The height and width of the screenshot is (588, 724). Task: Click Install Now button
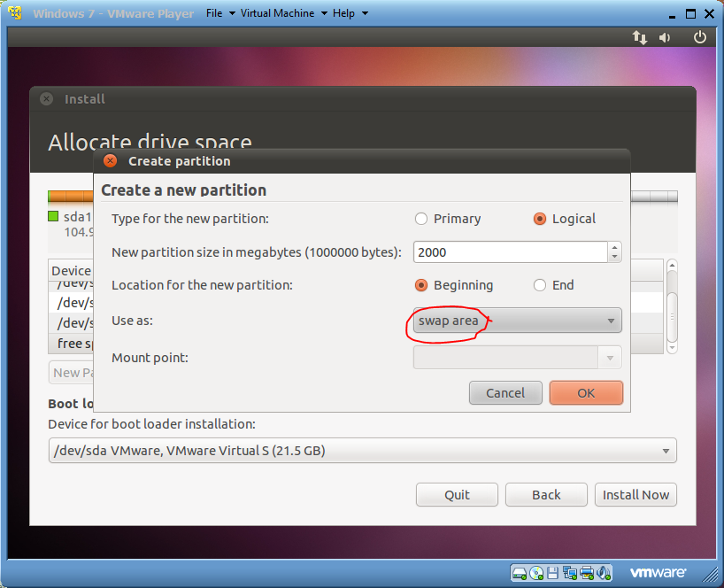click(635, 495)
